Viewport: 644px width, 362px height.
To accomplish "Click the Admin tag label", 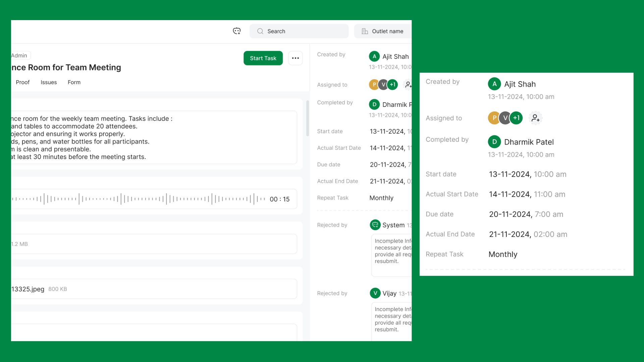I will [x=19, y=56].
